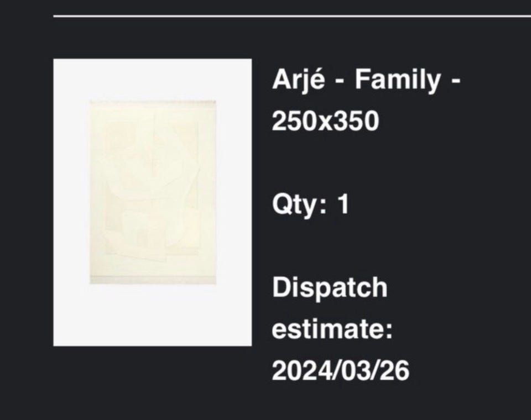Click the horizontal divider line above the item

(292, 17)
